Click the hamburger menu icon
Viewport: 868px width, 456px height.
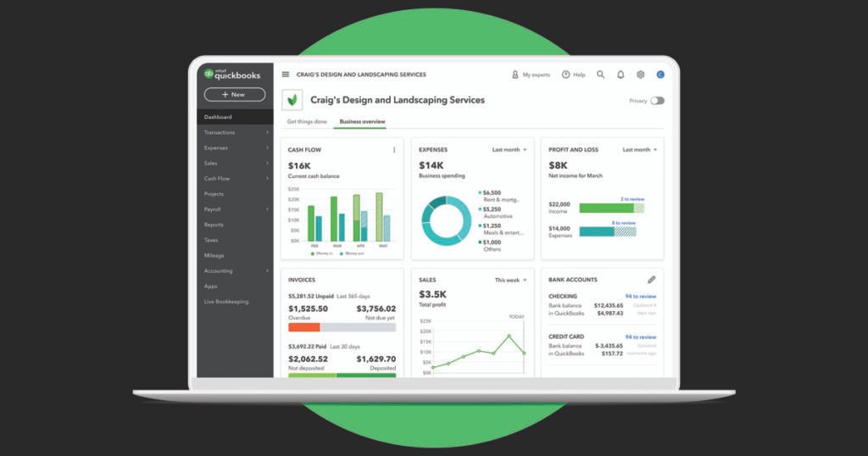pos(286,75)
